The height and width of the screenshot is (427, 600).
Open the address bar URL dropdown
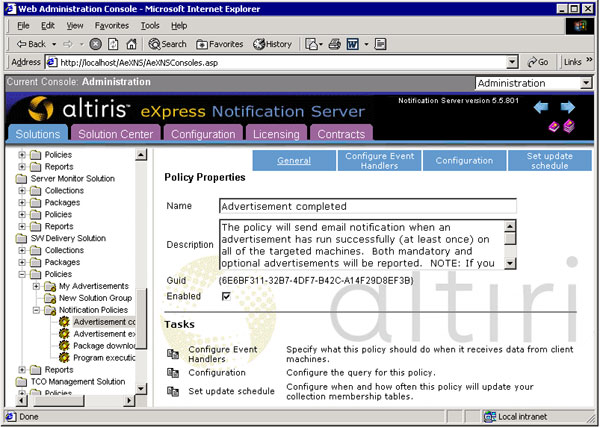click(512, 62)
